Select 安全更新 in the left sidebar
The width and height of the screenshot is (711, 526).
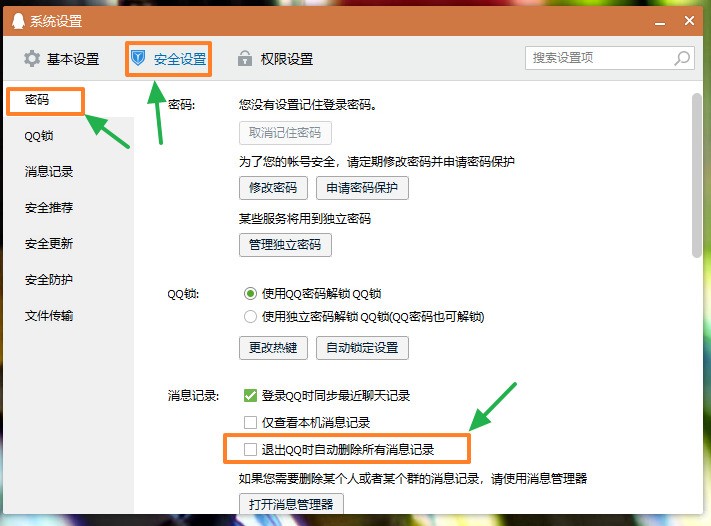(x=49, y=244)
